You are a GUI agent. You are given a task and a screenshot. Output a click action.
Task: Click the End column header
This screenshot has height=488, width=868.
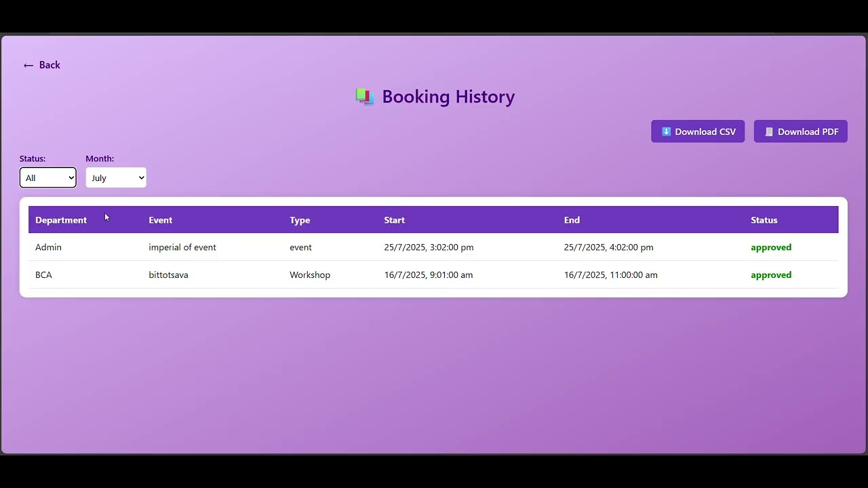click(x=572, y=220)
